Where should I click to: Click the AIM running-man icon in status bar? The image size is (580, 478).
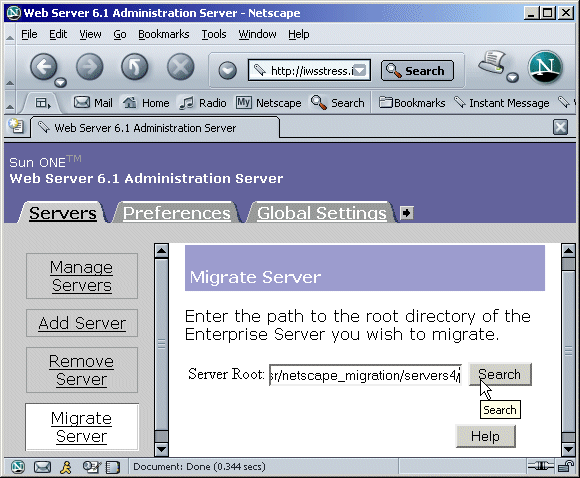[66, 467]
